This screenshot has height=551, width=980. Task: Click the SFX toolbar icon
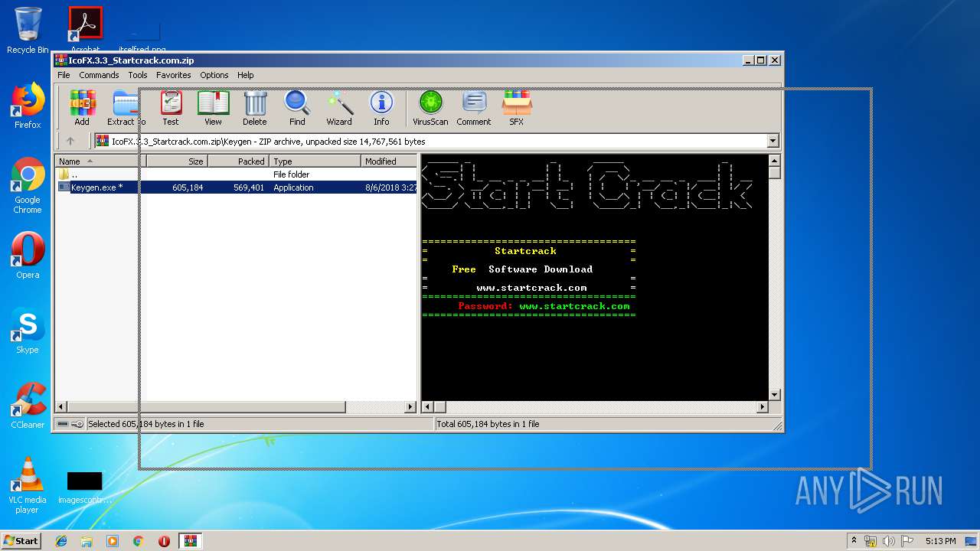coord(517,108)
